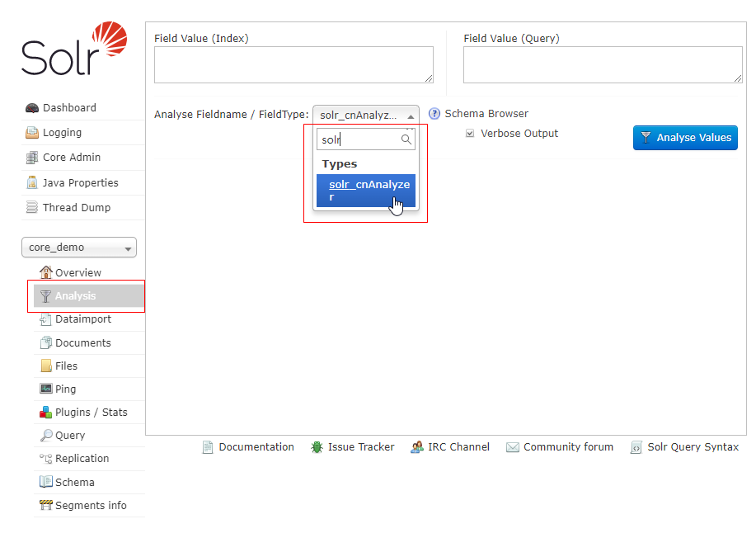Click the Field Value (Index) text area
The image size is (756, 538).
[x=293, y=65]
